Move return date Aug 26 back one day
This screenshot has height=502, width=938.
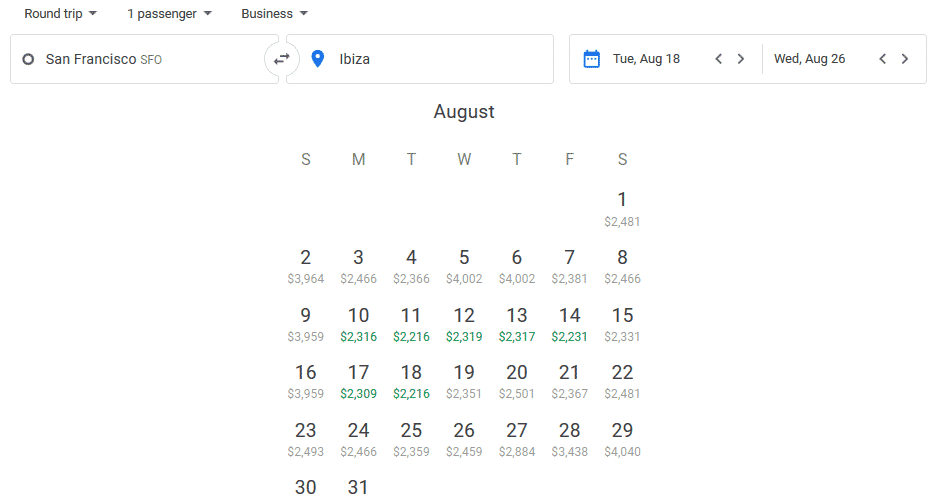[882, 59]
